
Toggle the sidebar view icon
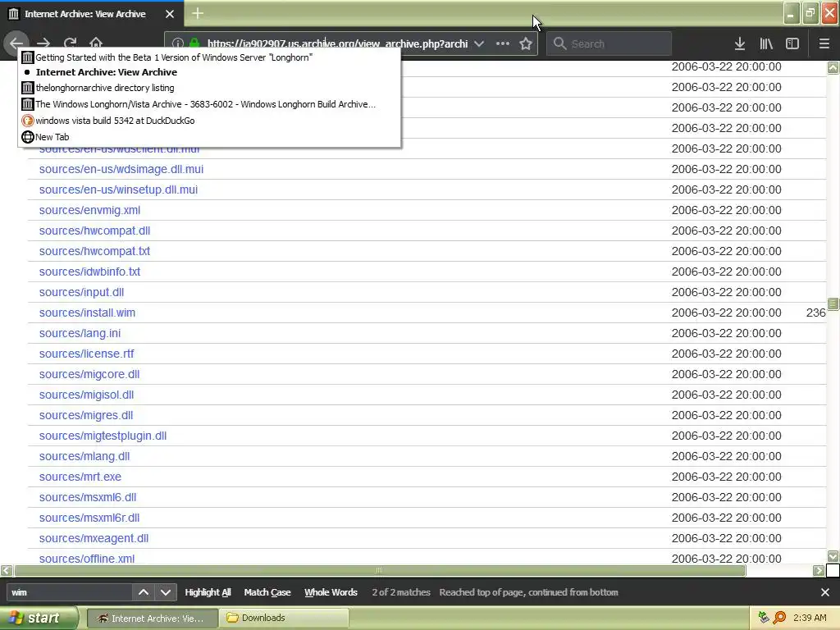pos(792,44)
